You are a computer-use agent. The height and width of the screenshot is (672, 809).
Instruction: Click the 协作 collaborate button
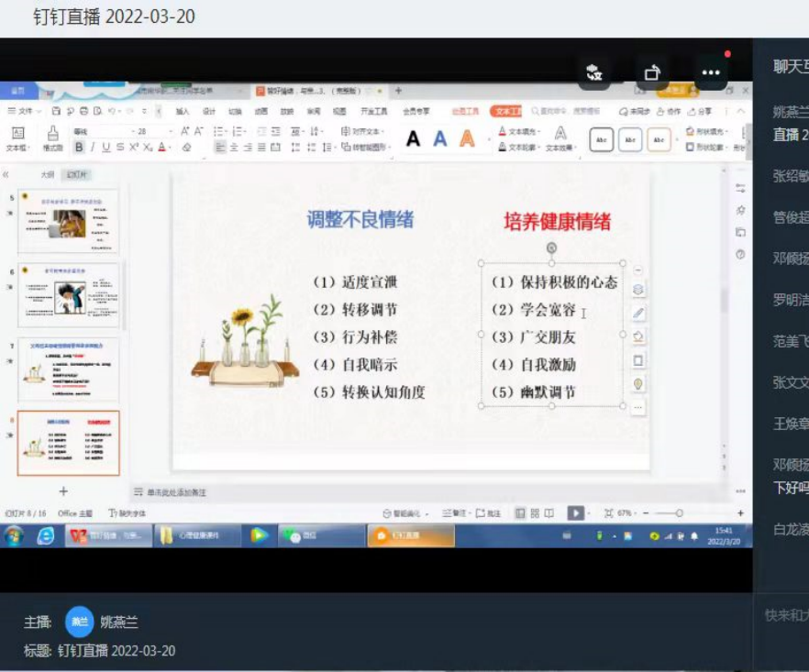coord(670,112)
